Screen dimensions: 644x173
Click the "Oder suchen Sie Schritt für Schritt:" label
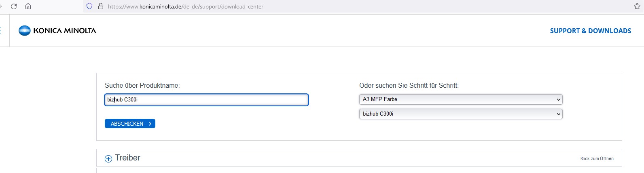tap(409, 85)
